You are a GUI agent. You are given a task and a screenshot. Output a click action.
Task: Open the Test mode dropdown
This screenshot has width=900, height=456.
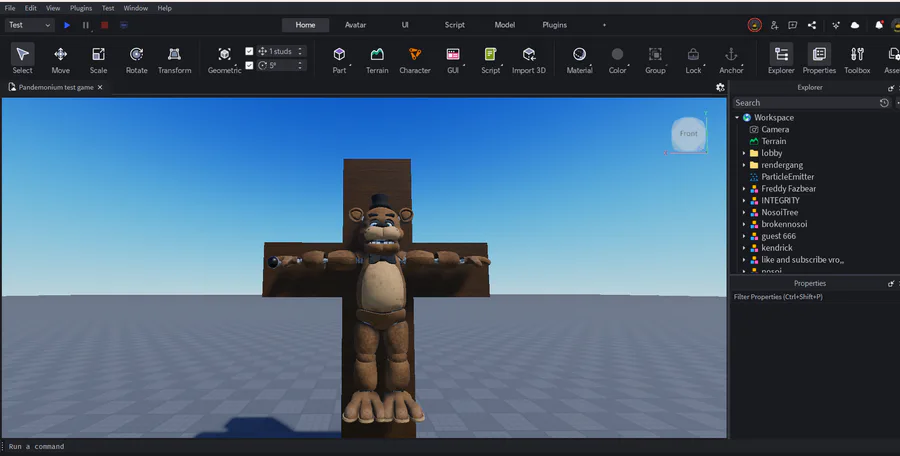point(29,25)
